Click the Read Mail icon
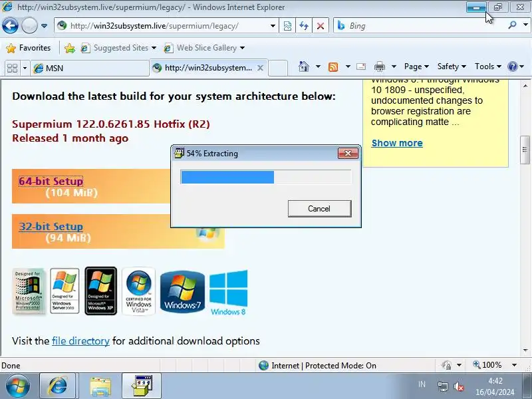 pos(361,66)
